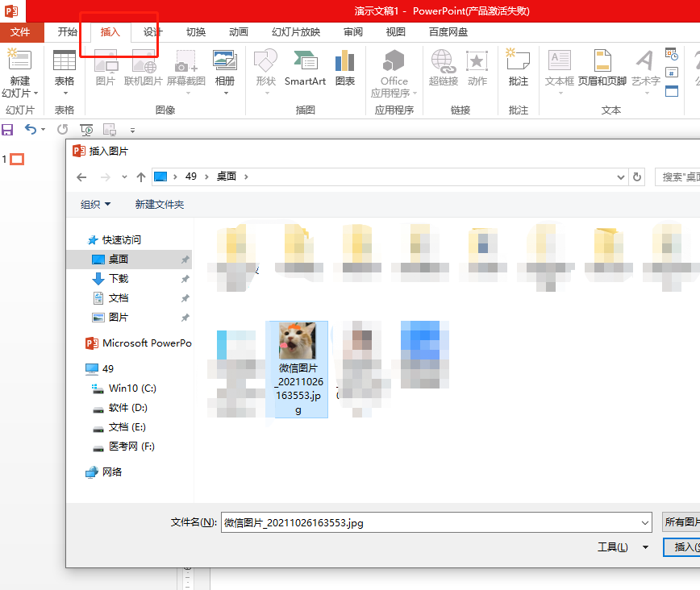Switch to the Home (开始) tab

click(x=68, y=32)
